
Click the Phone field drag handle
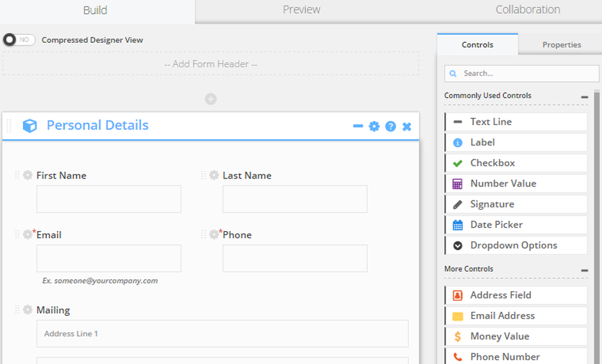tap(203, 235)
